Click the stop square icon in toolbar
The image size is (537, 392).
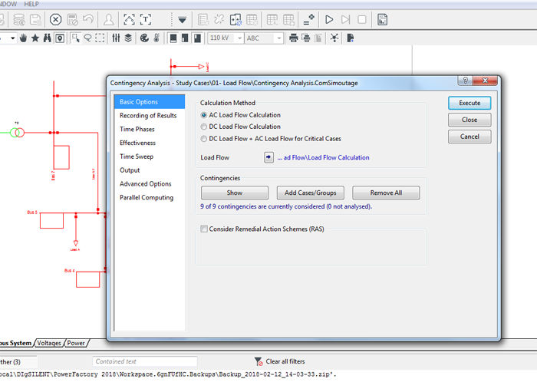(362, 19)
